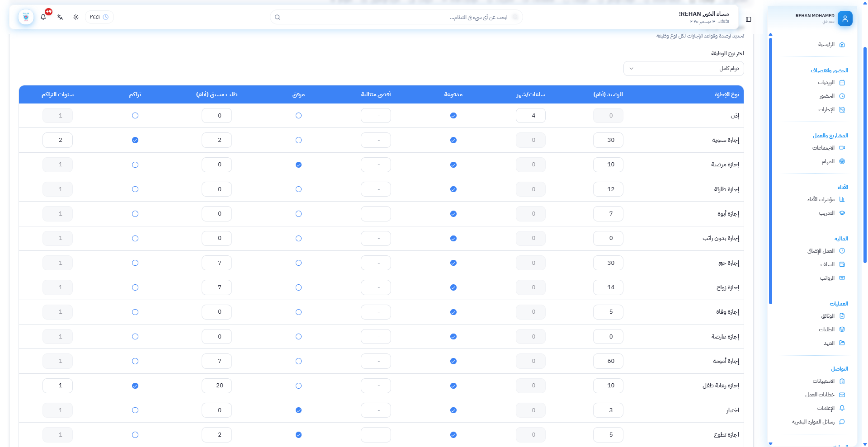The width and height of the screenshot is (868, 447).
Task: Click the sidebar scroll-up arrow
Action: tap(771, 34)
